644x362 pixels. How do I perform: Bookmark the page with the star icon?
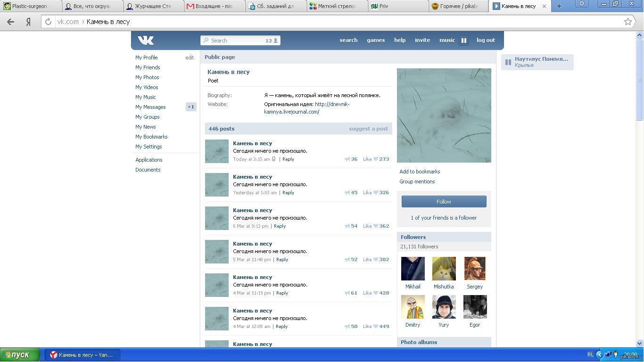click(x=627, y=22)
